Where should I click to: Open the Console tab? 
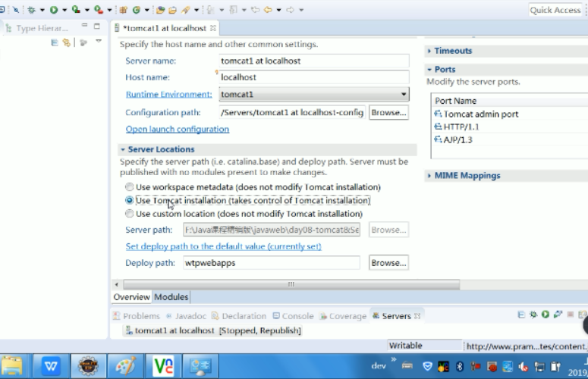[294, 316]
